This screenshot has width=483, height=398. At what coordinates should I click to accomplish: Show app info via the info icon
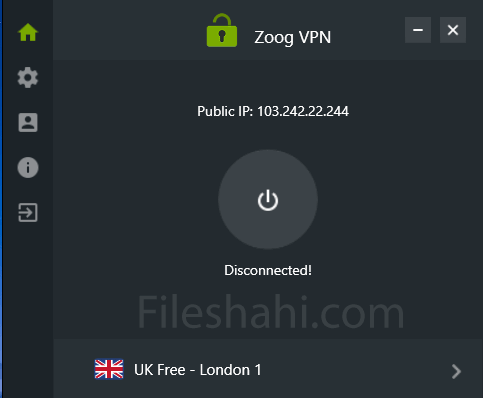28,167
